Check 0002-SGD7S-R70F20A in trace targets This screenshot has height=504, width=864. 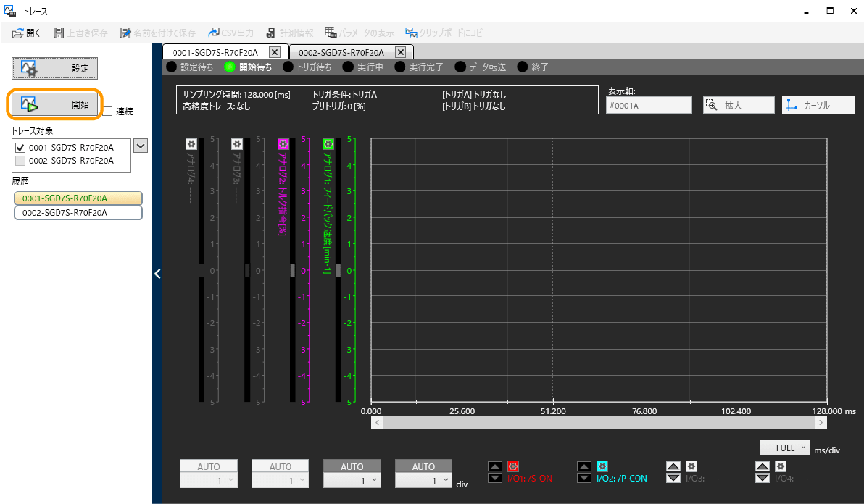(20, 161)
